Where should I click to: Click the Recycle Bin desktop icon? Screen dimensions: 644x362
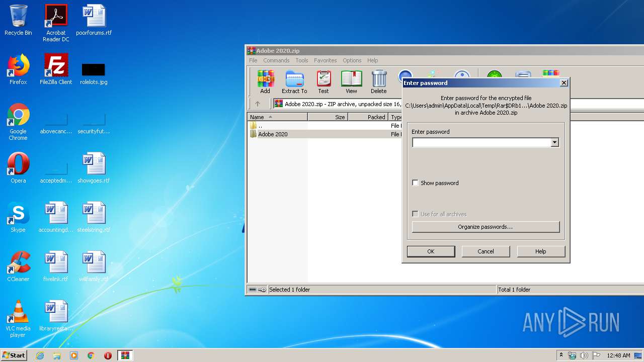[x=18, y=20]
